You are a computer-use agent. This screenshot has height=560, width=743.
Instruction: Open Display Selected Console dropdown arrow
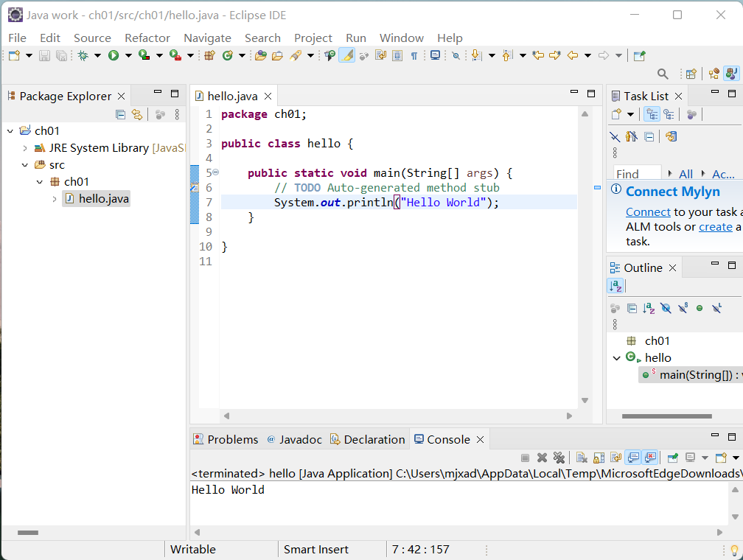(x=705, y=458)
